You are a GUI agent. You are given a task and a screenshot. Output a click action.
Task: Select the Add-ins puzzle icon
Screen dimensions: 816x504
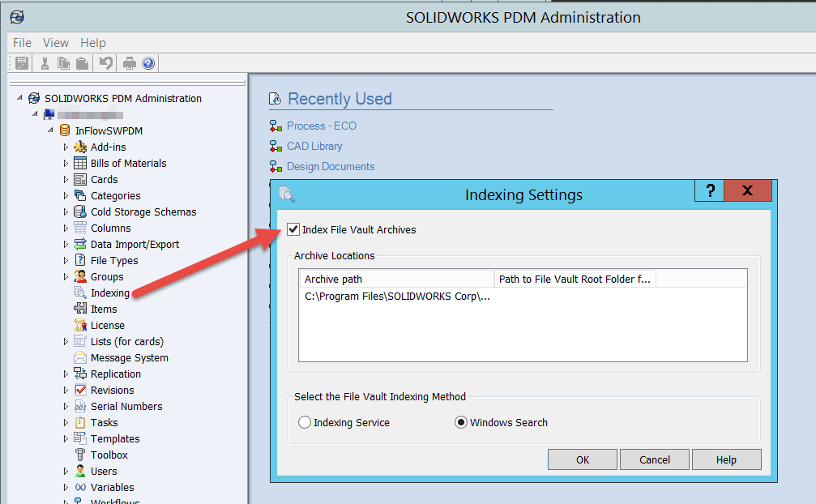[80, 147]
